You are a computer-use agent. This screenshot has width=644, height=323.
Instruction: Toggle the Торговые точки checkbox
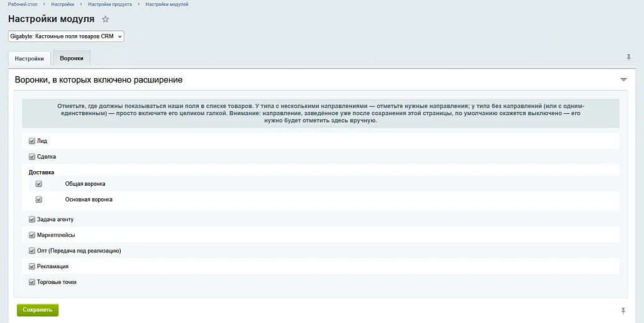32,282
